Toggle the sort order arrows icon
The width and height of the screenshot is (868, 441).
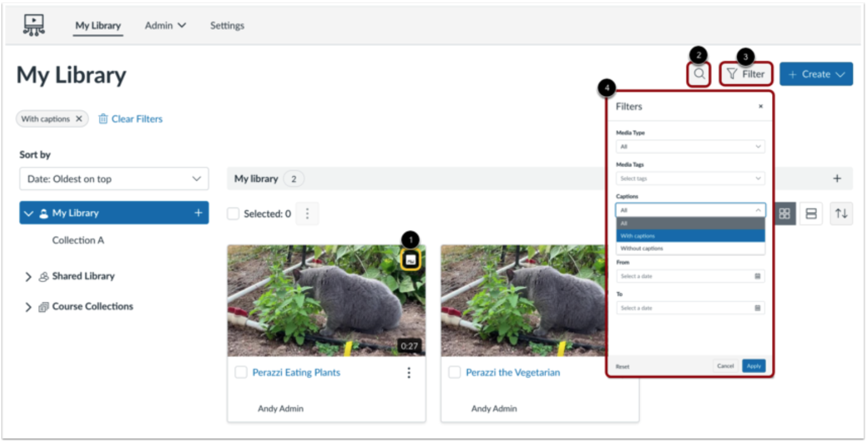841,214
